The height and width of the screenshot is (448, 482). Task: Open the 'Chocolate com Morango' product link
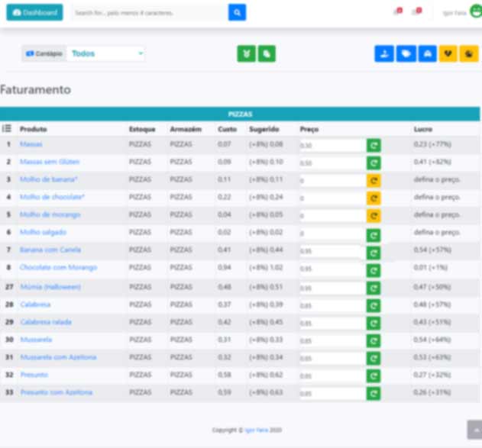[x=58, y=268]
